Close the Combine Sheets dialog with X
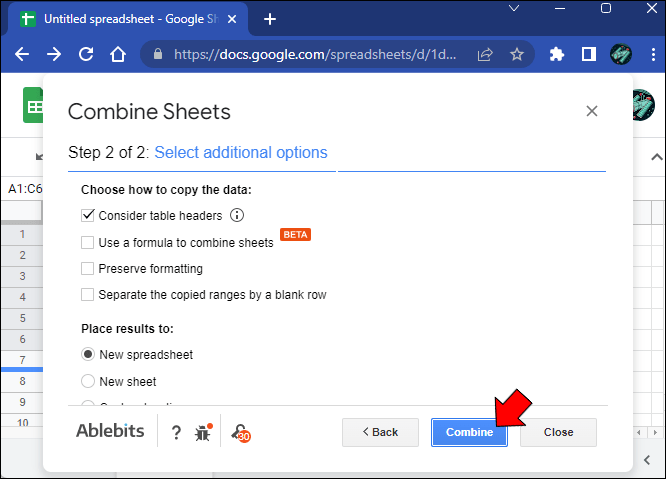This screenshot has width=666, height=479. click(x=592, y=111)
